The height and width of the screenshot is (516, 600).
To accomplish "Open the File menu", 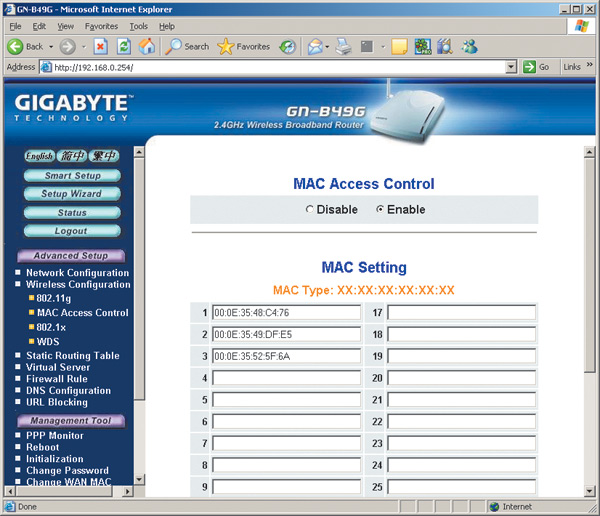I will click(15, 26).
